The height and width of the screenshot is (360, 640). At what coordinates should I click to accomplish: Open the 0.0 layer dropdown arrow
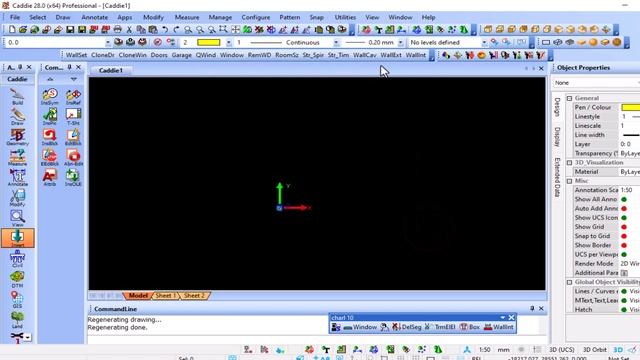(x=107, y=42)
